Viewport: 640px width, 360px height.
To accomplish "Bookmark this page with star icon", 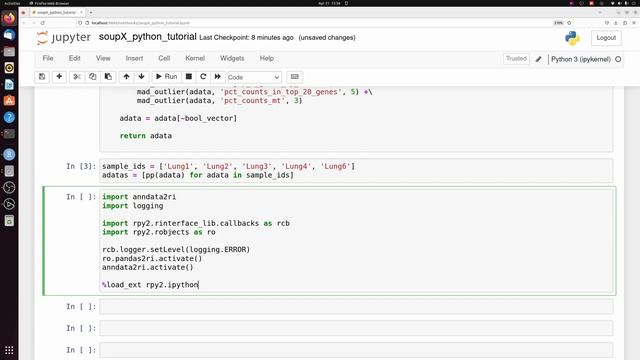I will [x=569, y=23].
